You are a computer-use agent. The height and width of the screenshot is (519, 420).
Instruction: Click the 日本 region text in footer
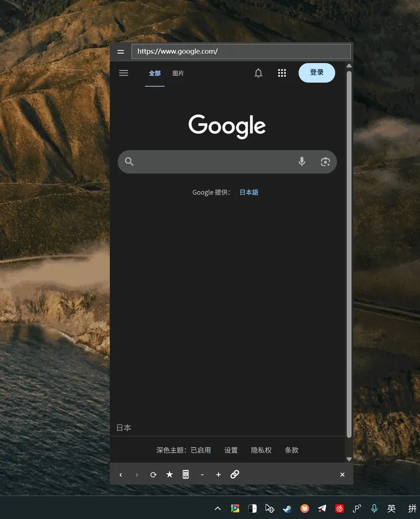point(124,428)
